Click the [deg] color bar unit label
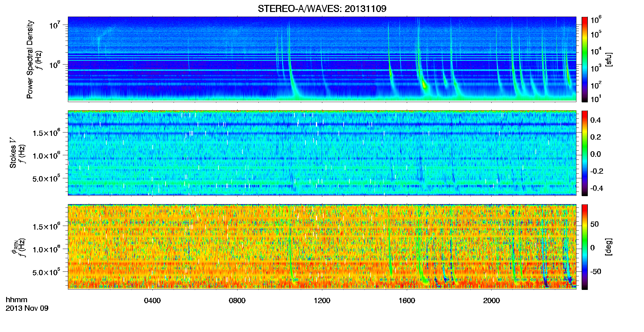The width and height of the screenshot is (644, 332). pos(609,247)
